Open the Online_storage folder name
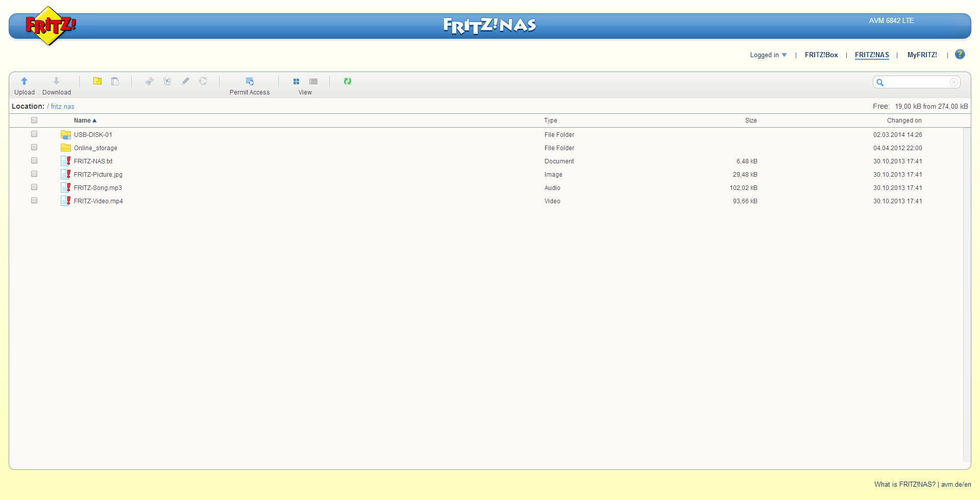 click(95, 148)
